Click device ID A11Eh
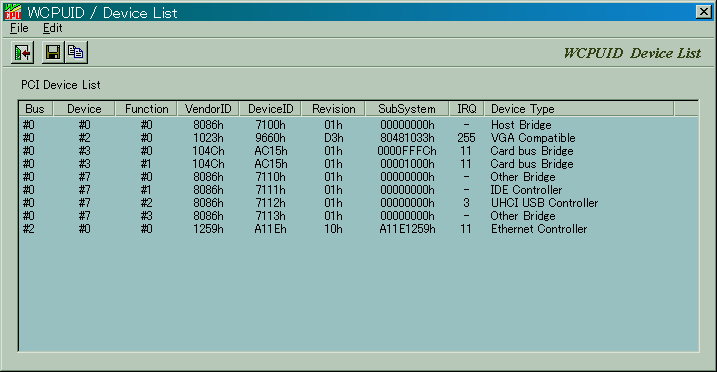 click(270, 229)
